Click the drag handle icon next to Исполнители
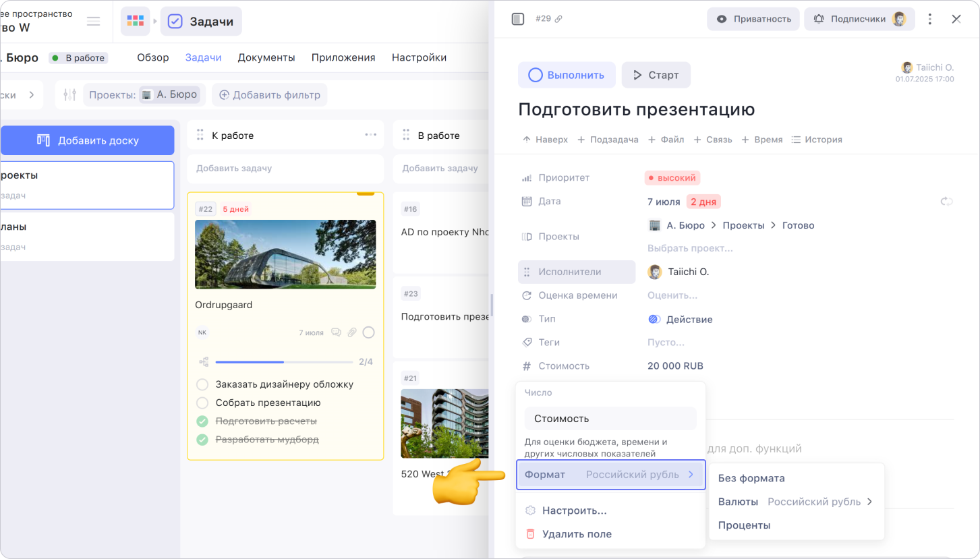 (x=527, y=272)
